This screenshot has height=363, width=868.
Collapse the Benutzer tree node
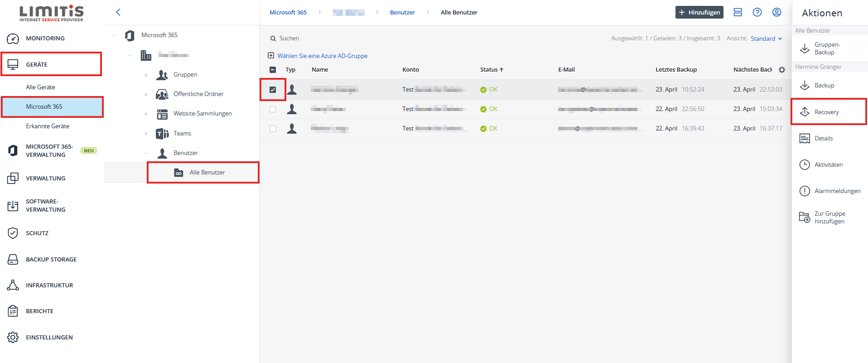click(x=146, y=153)
